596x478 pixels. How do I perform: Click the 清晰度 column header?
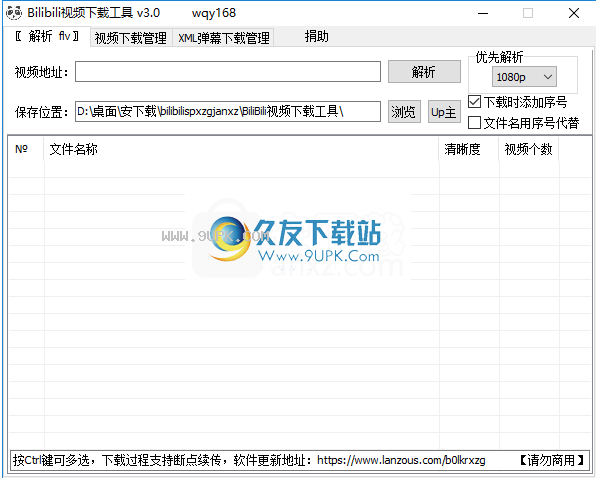pos(469,149)
